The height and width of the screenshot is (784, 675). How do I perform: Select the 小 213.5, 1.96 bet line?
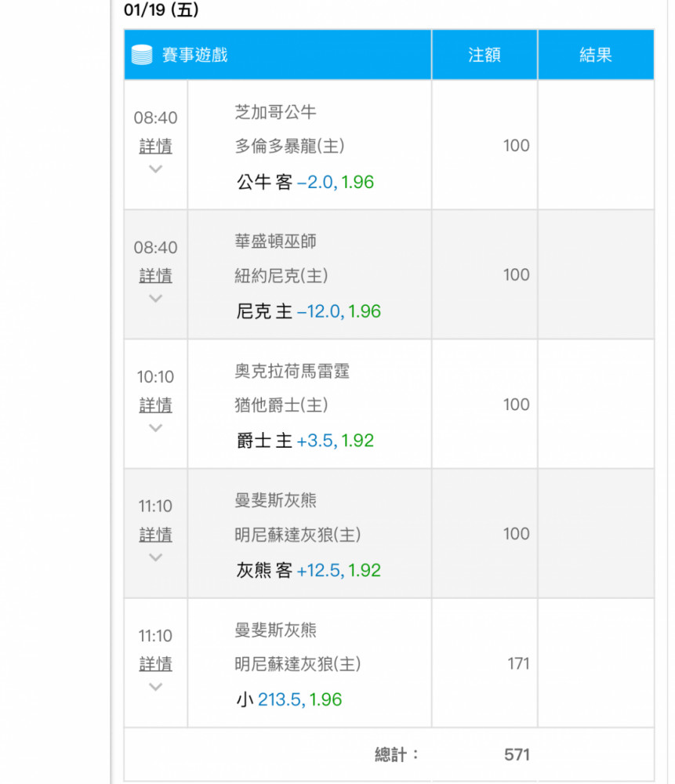coord(289,699)
